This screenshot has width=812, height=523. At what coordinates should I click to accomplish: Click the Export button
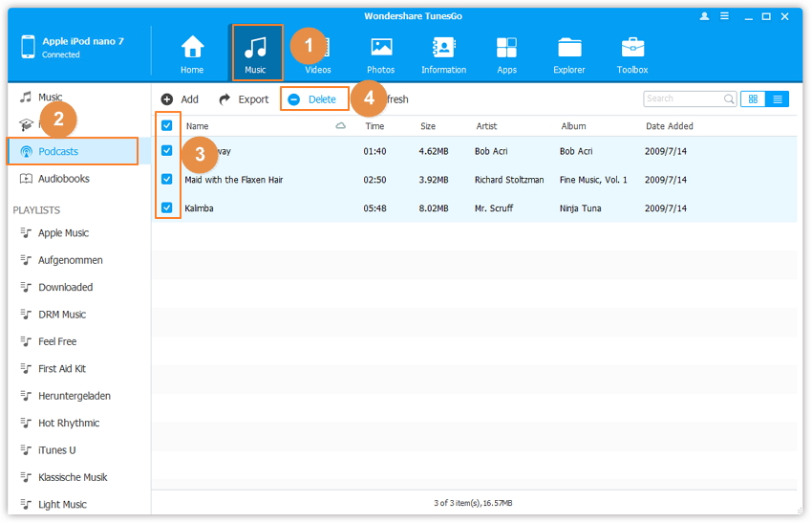[244, 99]
